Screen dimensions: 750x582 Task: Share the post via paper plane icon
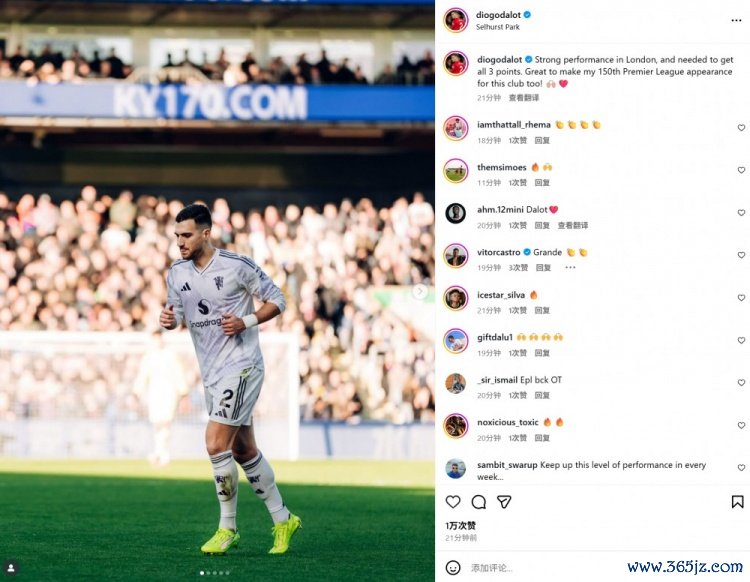[x=504, y=502]
